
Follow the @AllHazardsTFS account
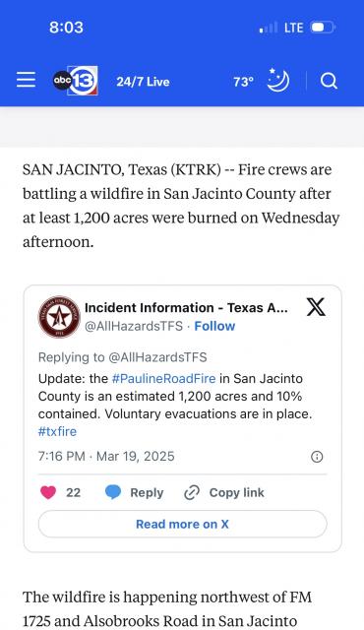(214, 326)
